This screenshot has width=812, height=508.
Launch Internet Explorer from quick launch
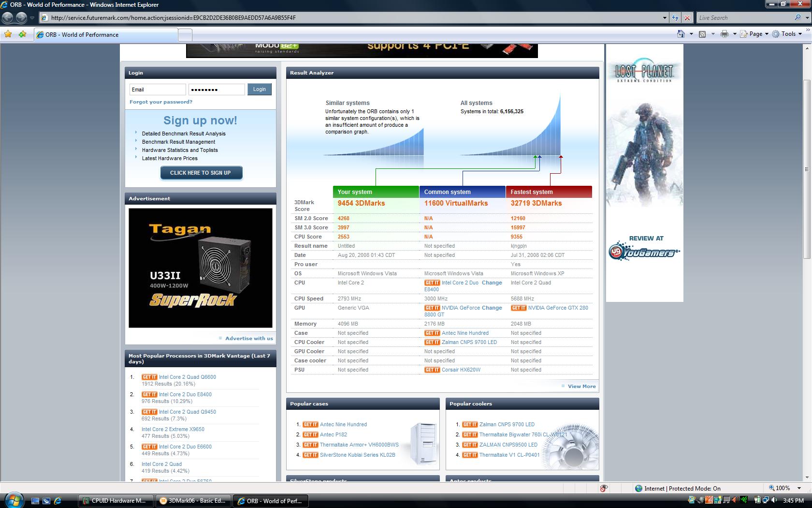point(58,501)
